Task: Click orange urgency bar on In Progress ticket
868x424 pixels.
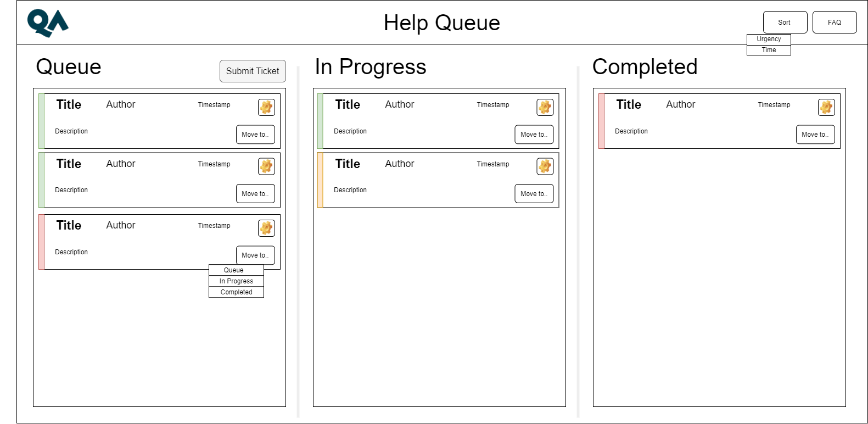Action: [320, 180]
